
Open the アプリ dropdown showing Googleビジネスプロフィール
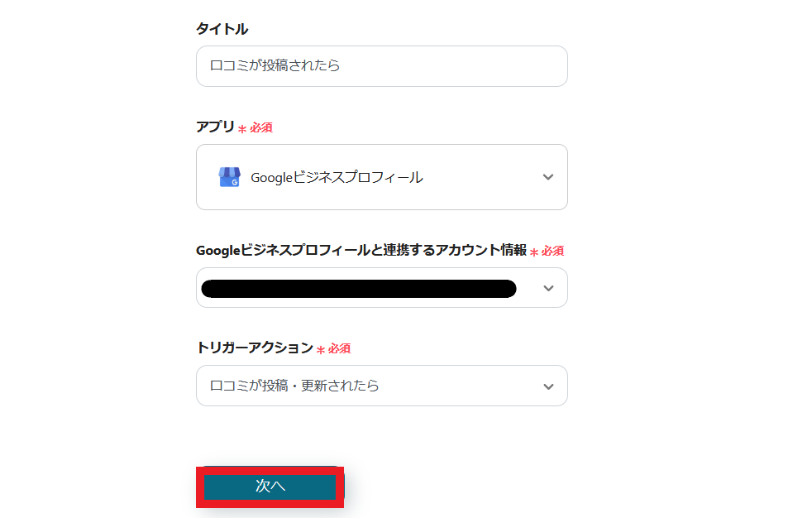(380, 177)
